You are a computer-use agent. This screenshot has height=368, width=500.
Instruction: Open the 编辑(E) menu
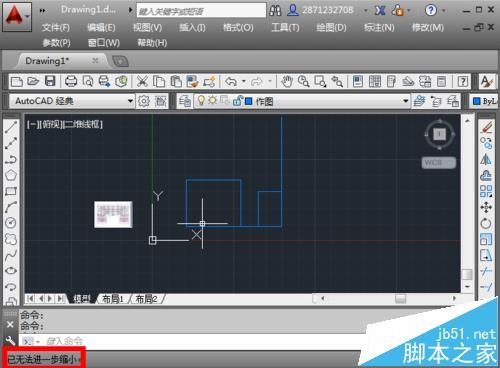(x=101, y=27)
